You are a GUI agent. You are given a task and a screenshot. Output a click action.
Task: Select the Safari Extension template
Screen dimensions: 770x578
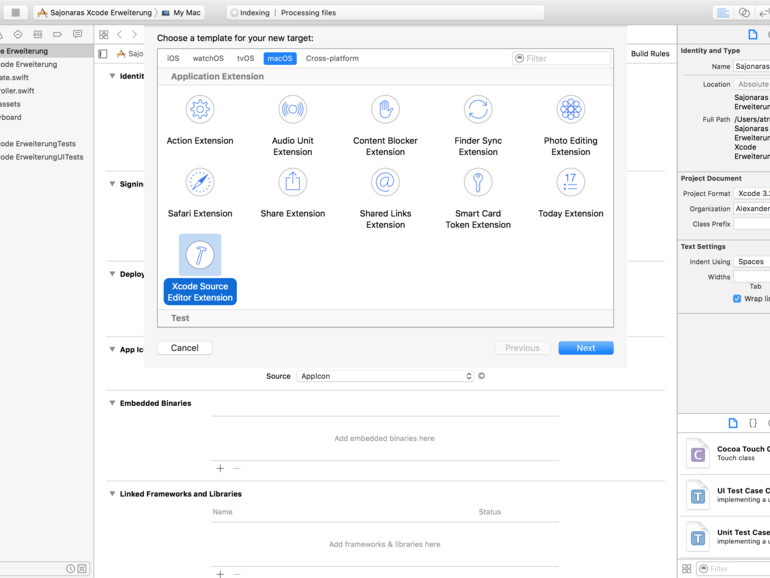pos(200,193)
